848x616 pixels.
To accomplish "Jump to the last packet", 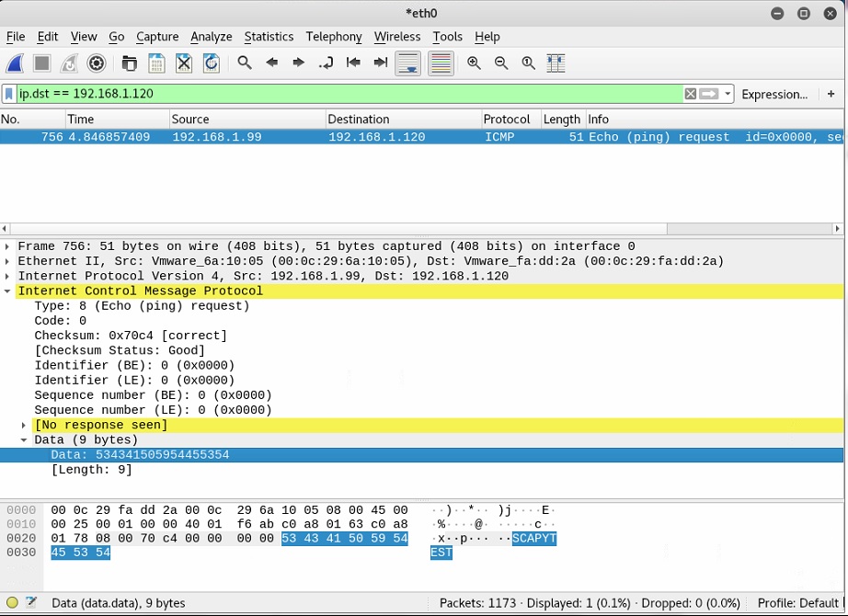I will (x=379, y=63).
